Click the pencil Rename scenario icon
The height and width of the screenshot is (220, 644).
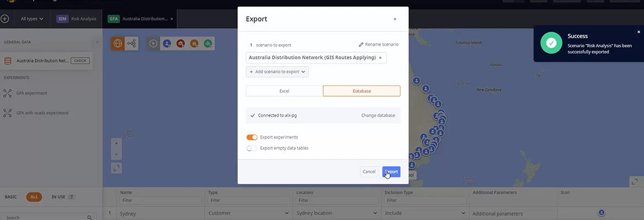(361, 45)
